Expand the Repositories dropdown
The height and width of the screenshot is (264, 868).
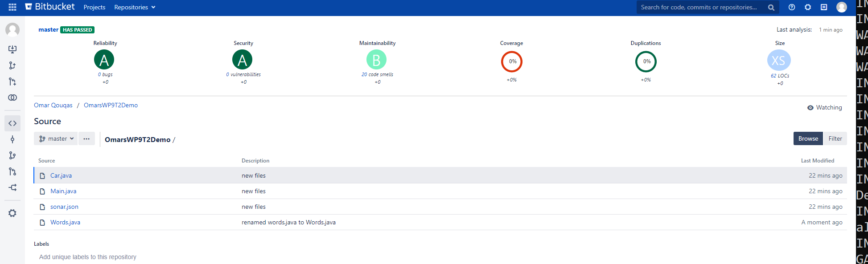135,7
